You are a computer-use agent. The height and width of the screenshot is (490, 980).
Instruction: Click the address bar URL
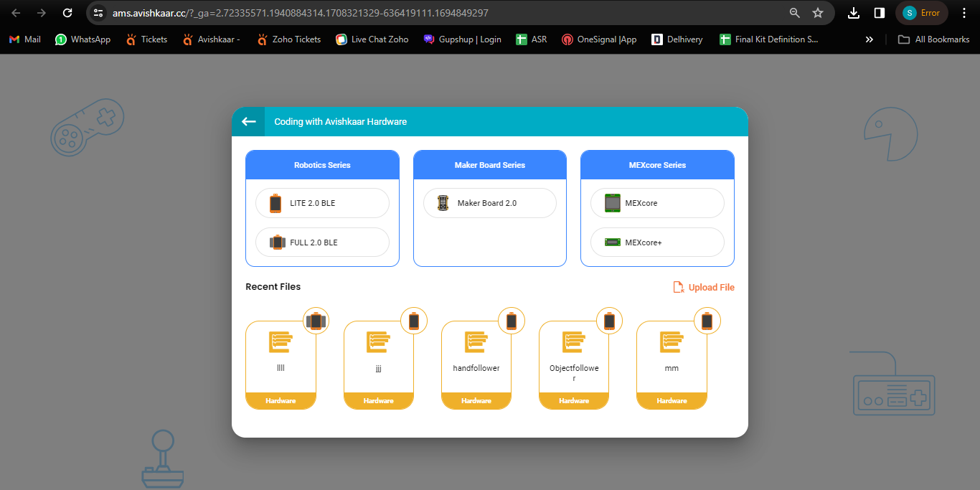click(301, 13)
